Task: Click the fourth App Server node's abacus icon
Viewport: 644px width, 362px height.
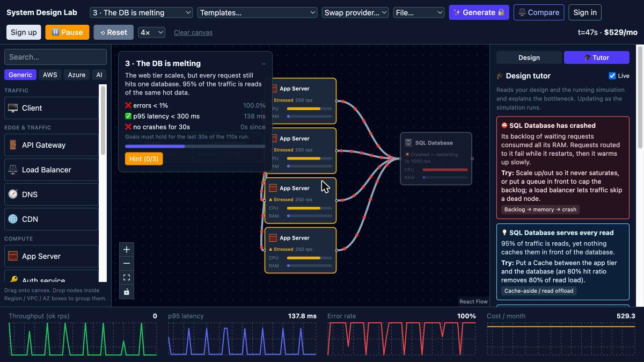Action: point(273,238)
